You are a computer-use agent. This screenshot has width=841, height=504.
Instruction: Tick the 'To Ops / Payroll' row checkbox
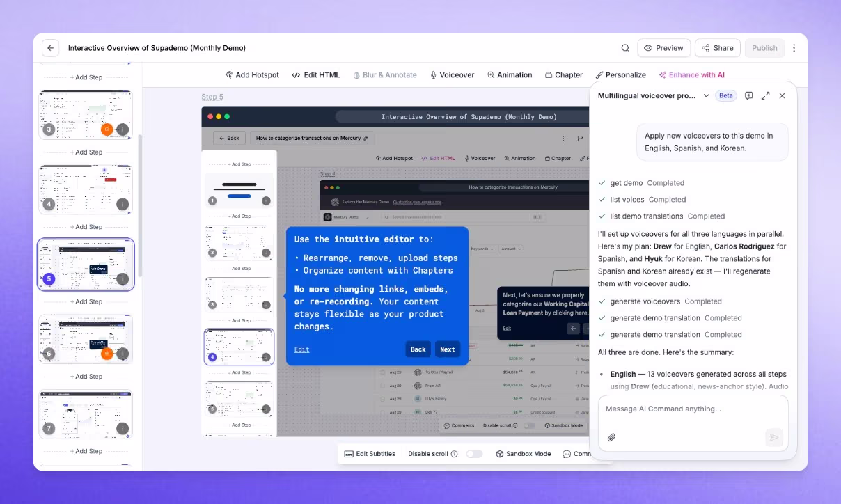click(382, 372)
